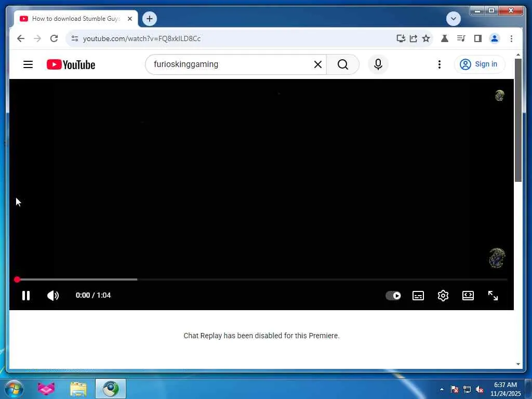Click the channel watermark in video corner
The image size is (532, 399).
click(x=497, y=258)
